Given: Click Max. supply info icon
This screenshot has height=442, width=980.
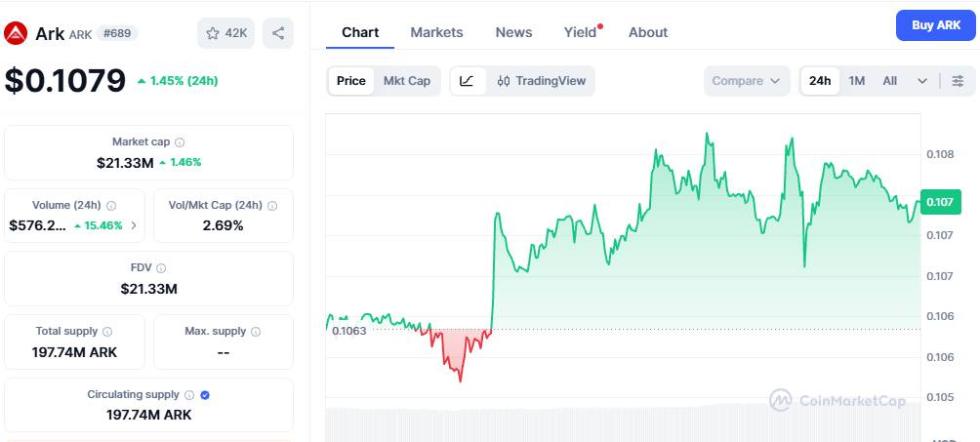Looking at the screenshot, I should pos(256,332).
